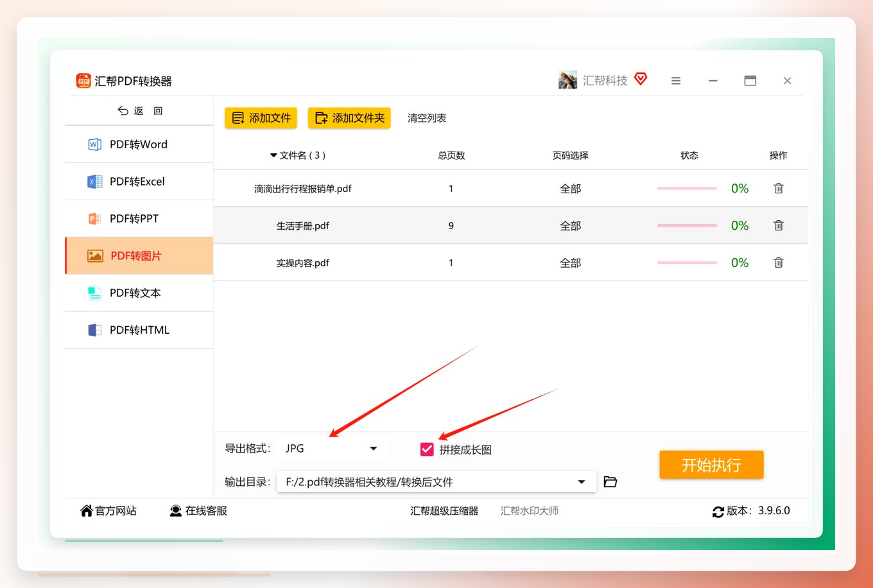Open the 汇帮水印大师 link
Viewport: 873px width, 588px height.
tap(529, 511)
